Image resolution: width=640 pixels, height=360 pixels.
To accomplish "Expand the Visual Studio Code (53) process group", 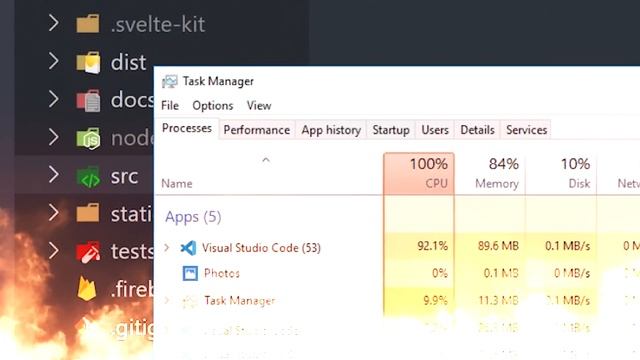I will (167, 247).
